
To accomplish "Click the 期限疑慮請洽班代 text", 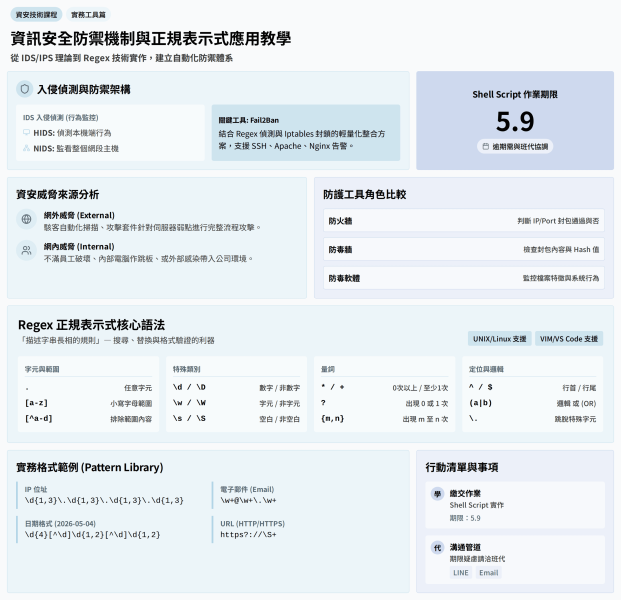I will (477, 559).
